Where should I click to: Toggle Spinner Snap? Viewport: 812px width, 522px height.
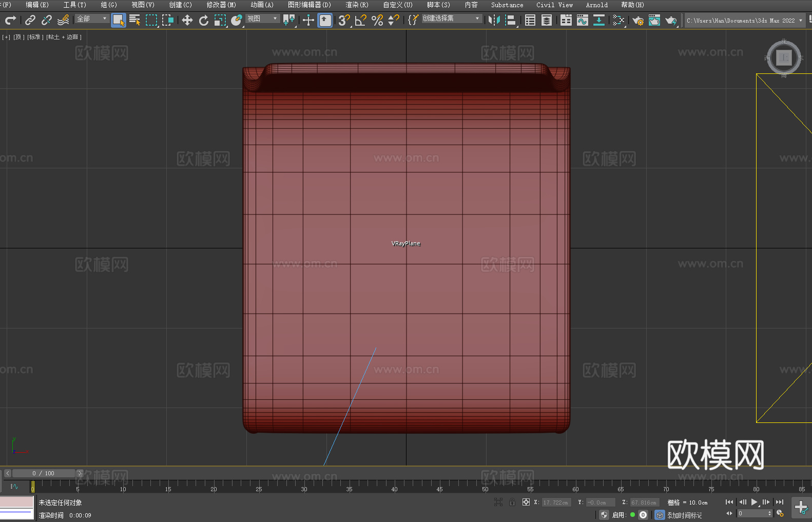click(394, 20)
